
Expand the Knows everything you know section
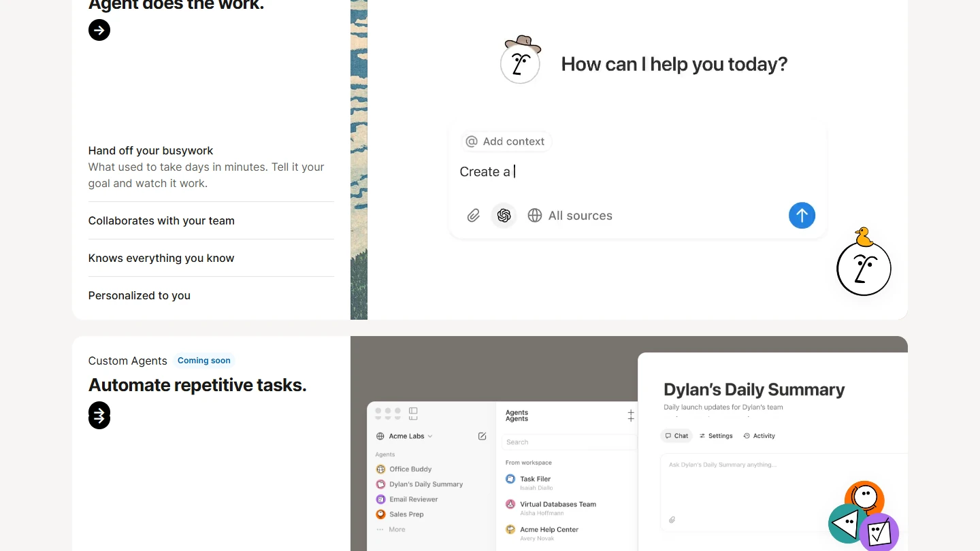(161, 258)
